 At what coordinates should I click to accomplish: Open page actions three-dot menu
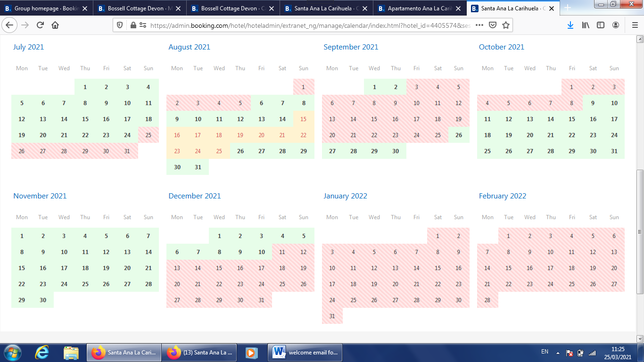tap(479, 25)
